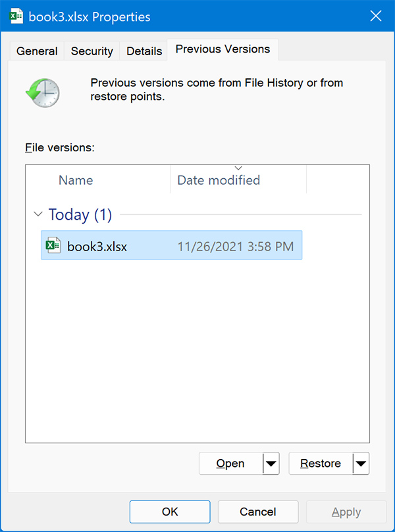Select the Previous Versions tab

222,49
